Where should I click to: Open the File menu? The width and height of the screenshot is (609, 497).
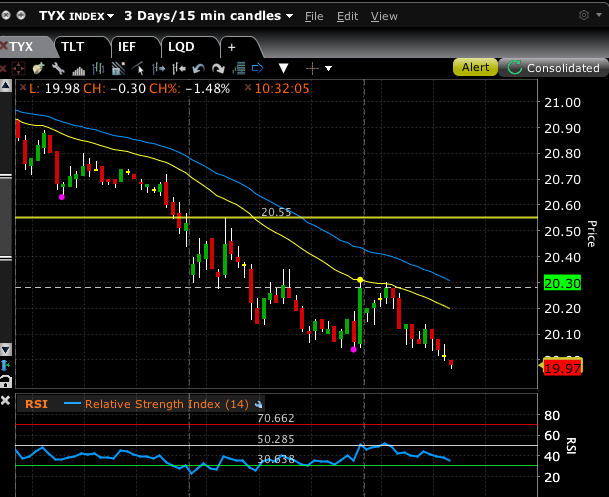pos(314,16)
